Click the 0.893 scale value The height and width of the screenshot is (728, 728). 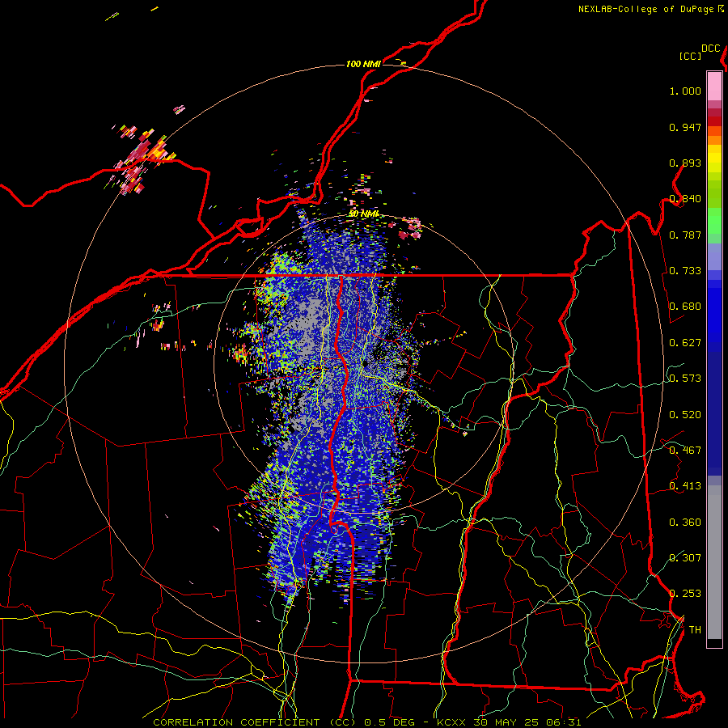tap(685, 163)
